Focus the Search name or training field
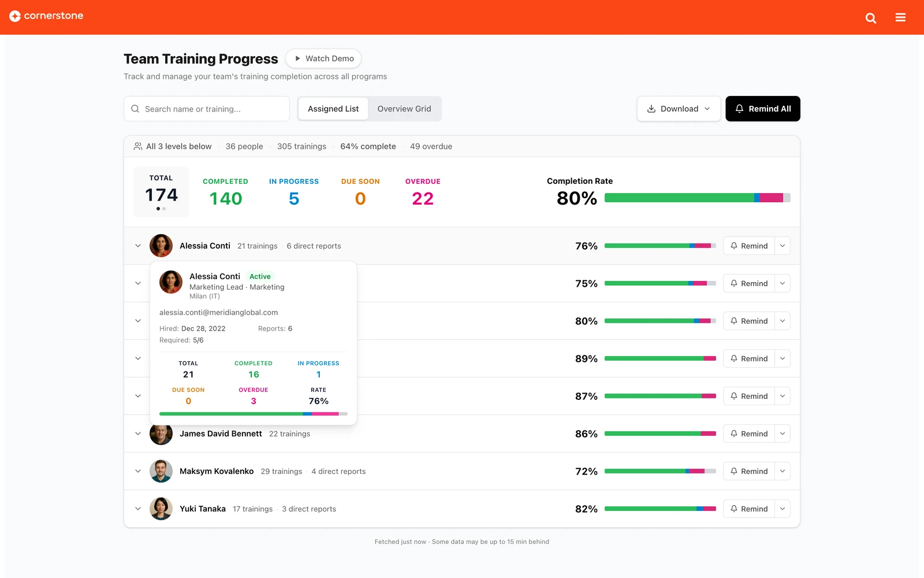 (x=207, y=109)
